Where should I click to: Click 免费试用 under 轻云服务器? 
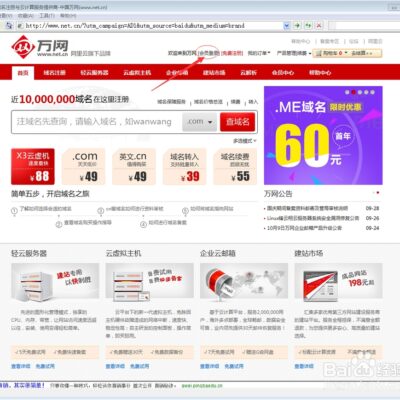45,366
